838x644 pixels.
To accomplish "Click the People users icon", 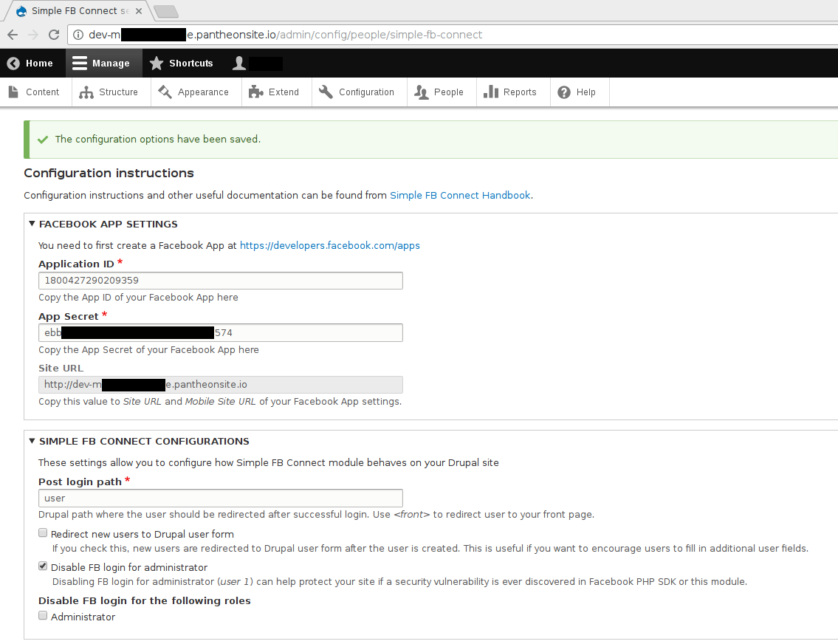I will coord(421,92).
